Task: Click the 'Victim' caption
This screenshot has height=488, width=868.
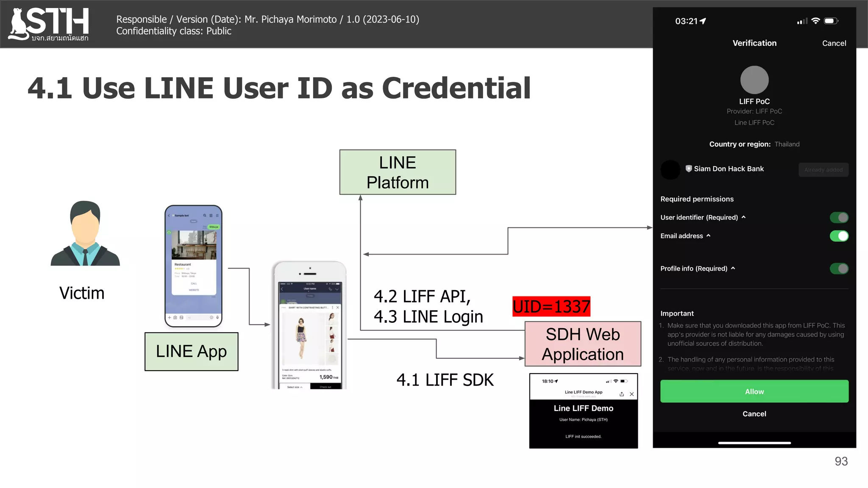Action: [x=82, y=293]
